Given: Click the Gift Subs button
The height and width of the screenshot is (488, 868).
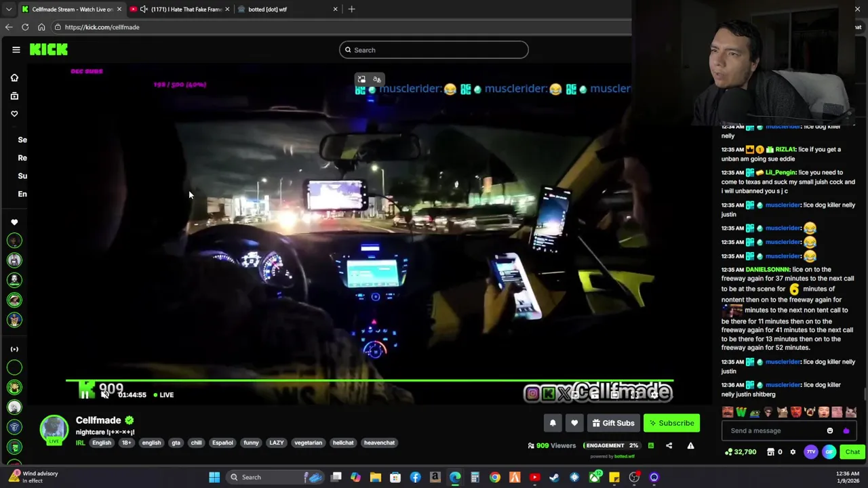Looking at the screenshot, I should pyautogui.click(x=613, y=423).
